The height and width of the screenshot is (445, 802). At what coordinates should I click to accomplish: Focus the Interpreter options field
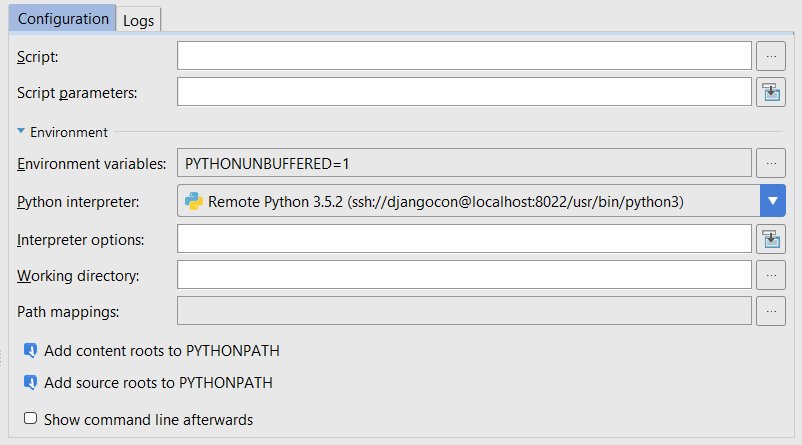pyautogui.click(x=464, y=238)
